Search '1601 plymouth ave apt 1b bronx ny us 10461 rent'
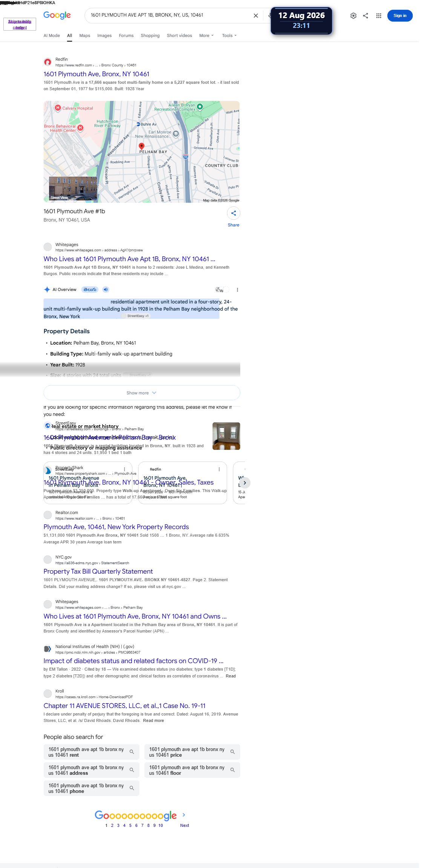This screenshot has height=868, width=424. click(91, 752)
